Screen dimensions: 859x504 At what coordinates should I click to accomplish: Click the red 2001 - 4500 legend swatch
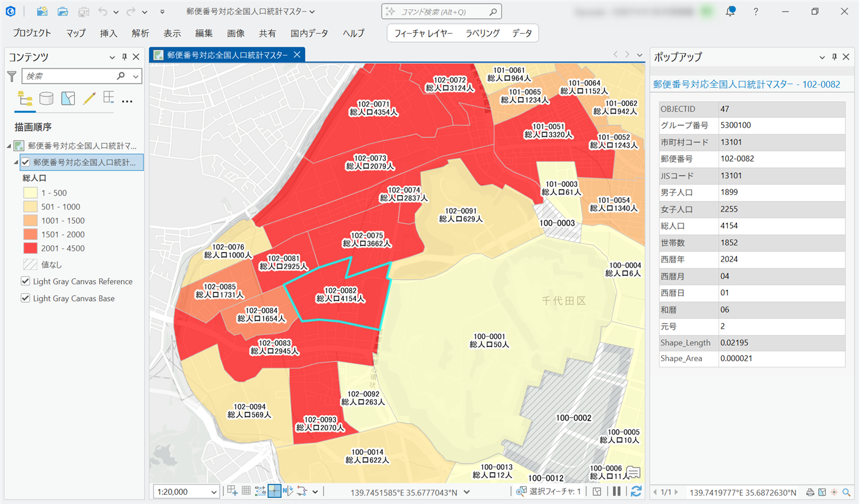(x=30, y=248)
